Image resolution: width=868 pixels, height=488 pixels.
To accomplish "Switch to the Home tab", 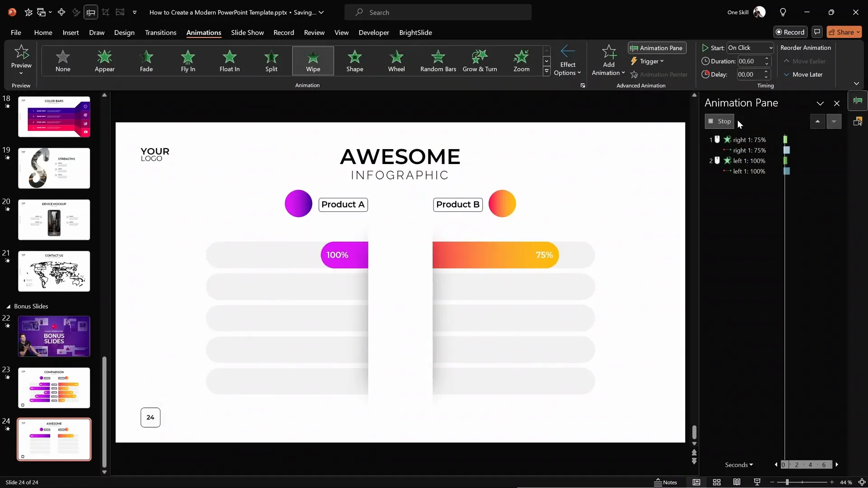I will 43,33.
